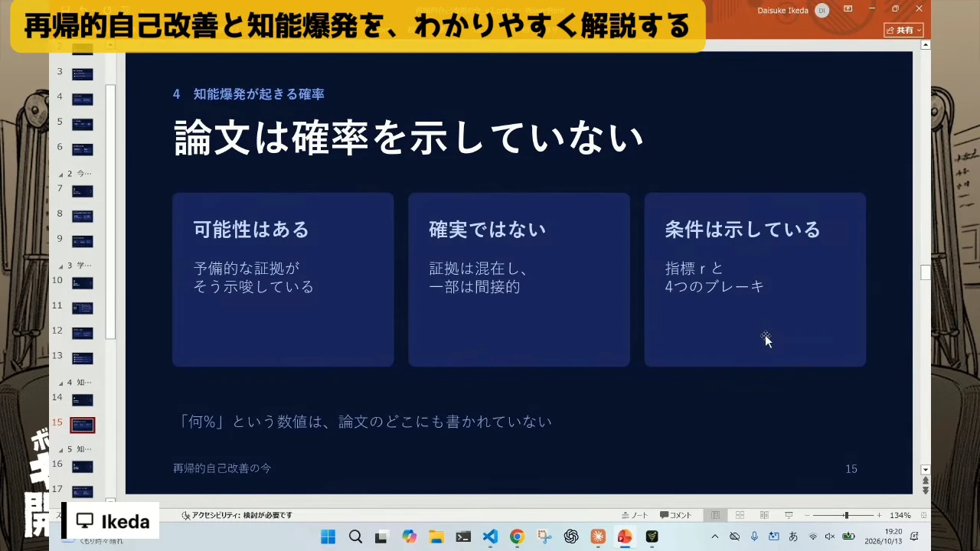Show hidden icons in the system tray
Viewport: 980px width, 551px height.
coord(715,536)
